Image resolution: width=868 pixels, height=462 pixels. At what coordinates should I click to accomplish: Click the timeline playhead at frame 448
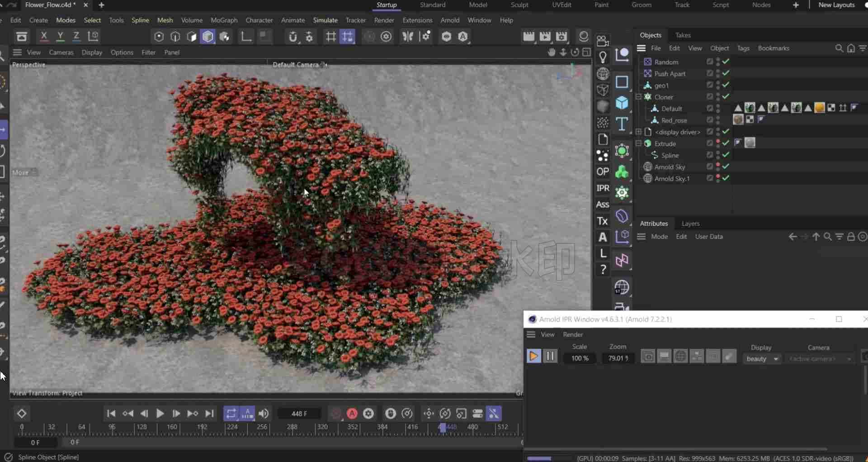coord(443,427)
